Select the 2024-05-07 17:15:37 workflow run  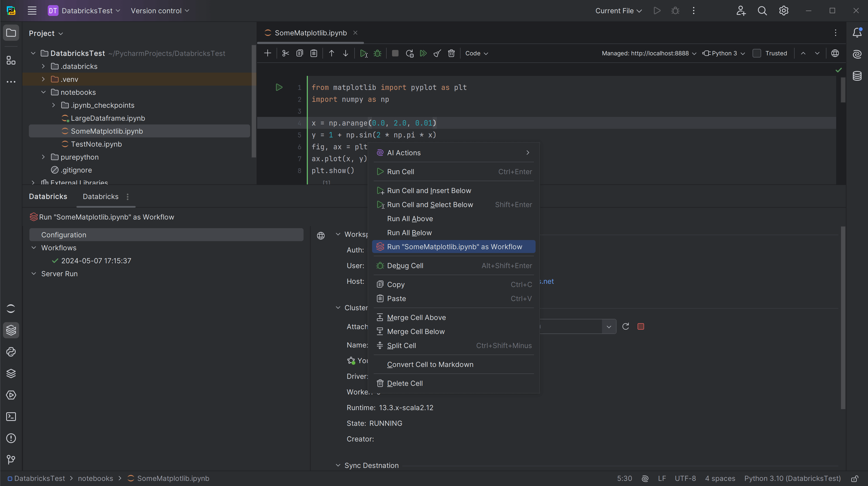96,261
